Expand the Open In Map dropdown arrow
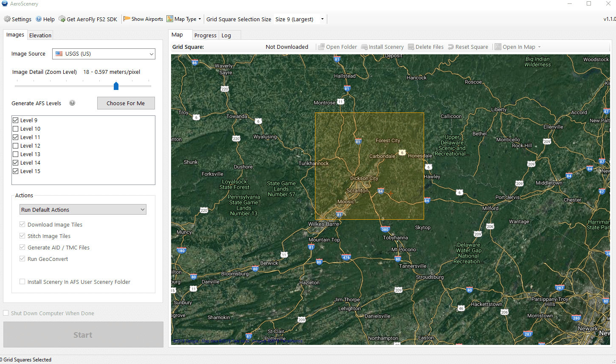This screenshot has width=616, height=364. 539,47
